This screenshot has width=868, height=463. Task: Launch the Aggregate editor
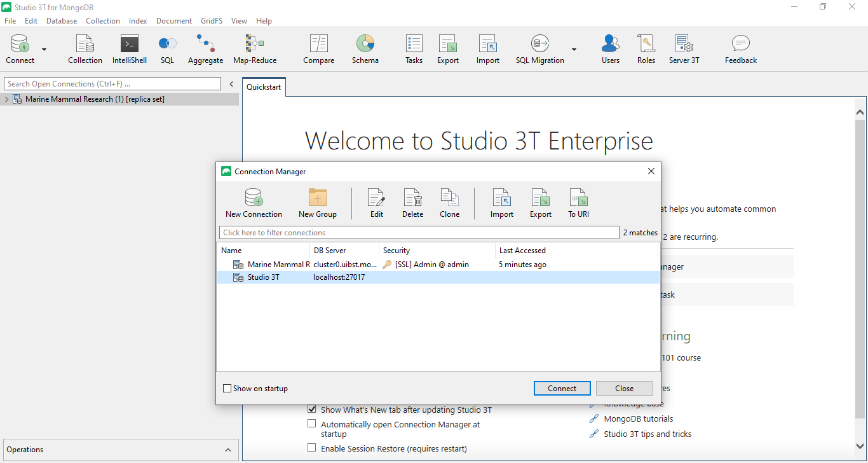205,48
